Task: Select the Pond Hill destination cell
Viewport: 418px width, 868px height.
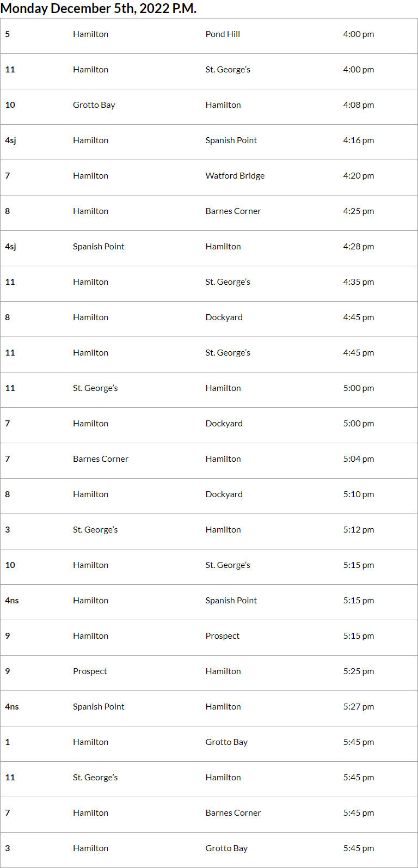Action: (x=223, y=34)
